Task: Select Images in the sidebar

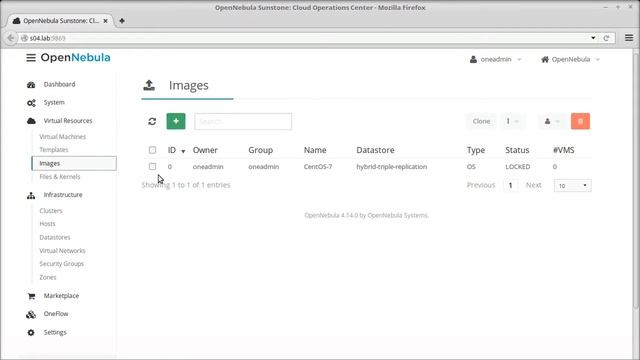Action: click(x=74, y=163)
